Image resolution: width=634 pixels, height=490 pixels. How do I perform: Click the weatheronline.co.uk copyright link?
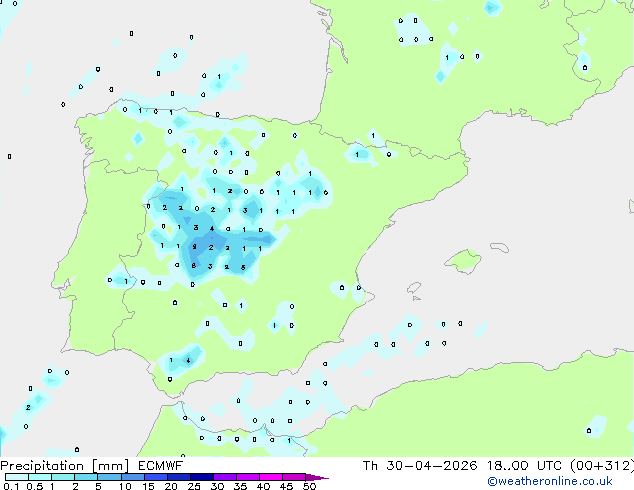coord(550,481)
